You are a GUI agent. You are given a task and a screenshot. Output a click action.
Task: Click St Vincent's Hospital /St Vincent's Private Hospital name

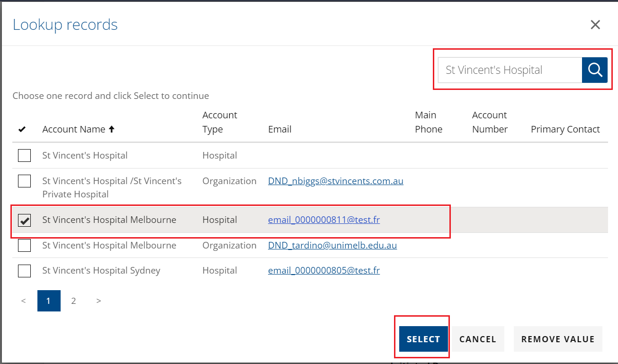click(112, 187)
